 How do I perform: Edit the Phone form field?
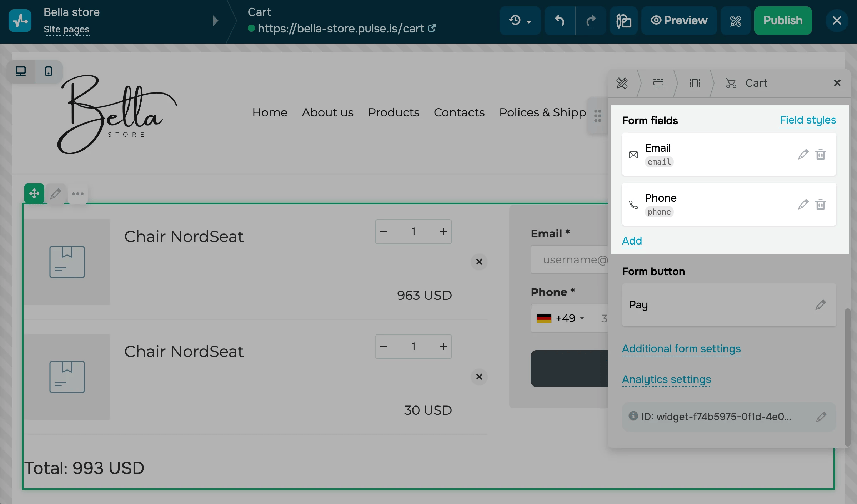pyautogui.click(x=803, y=204)
